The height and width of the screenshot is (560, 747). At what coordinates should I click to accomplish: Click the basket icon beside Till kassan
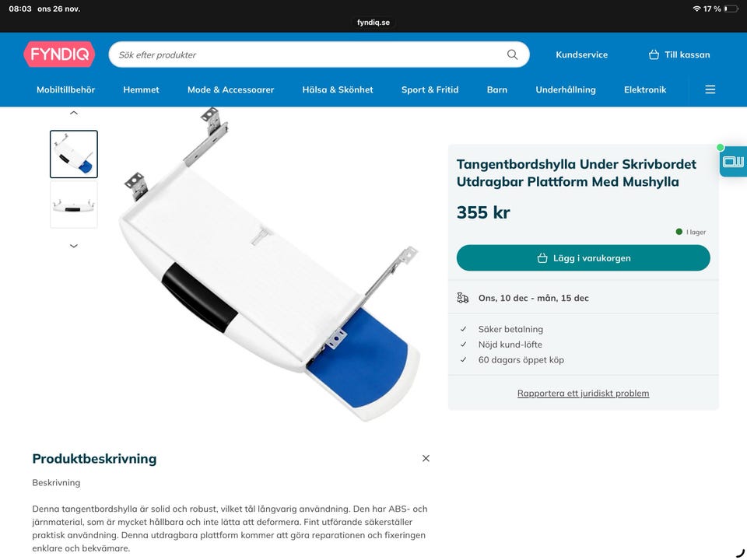tap(654, 54)
